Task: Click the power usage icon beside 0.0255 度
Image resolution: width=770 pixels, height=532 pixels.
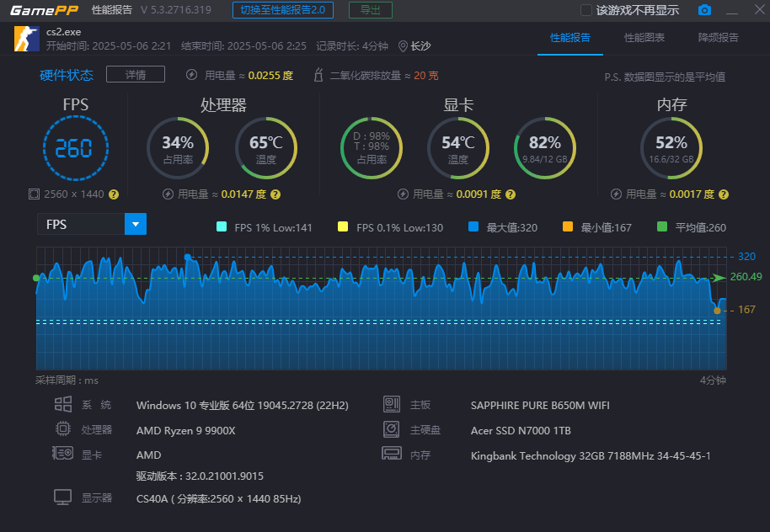Action: point(191,75)
